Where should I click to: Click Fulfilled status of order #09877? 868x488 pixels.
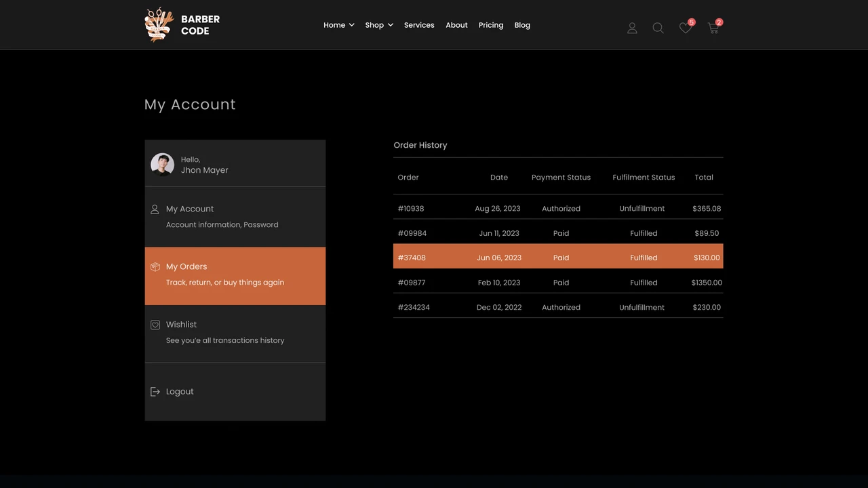coord(644,283)
